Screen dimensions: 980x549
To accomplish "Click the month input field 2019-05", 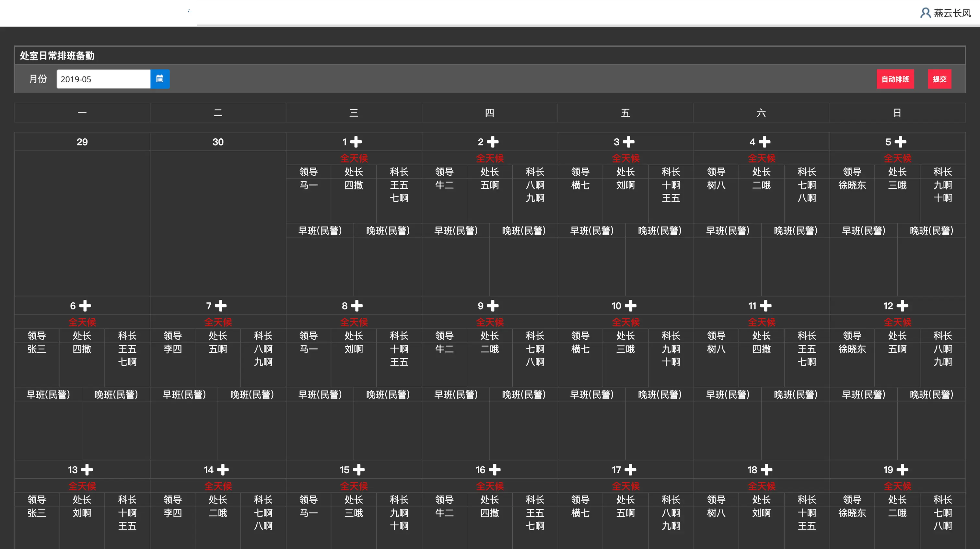I will [x=103, y=79].
